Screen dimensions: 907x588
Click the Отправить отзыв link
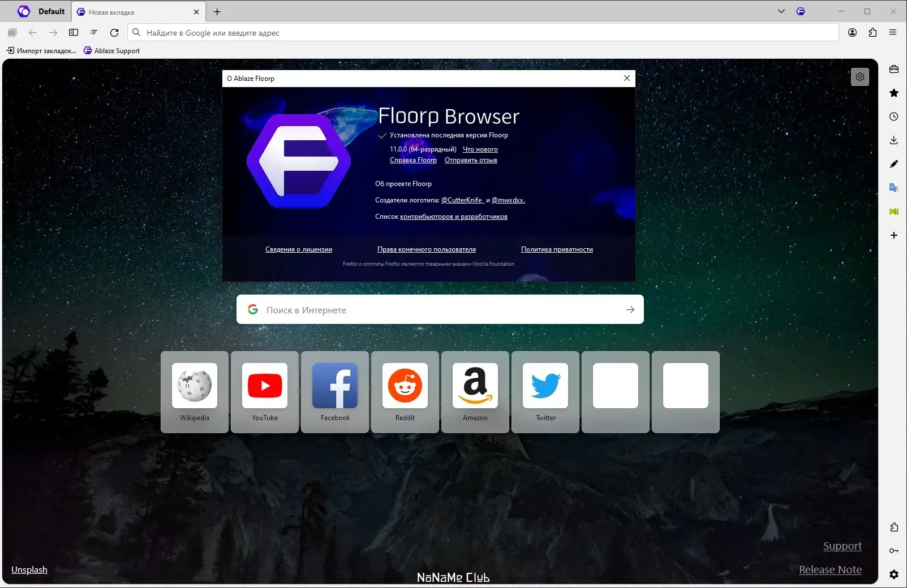[x=471, y=160]
